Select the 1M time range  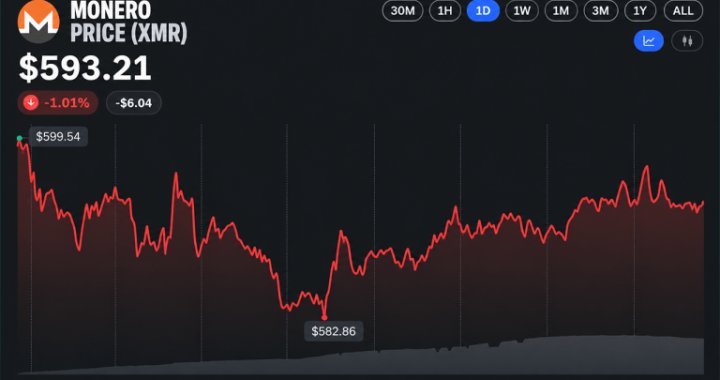point(561,11)
